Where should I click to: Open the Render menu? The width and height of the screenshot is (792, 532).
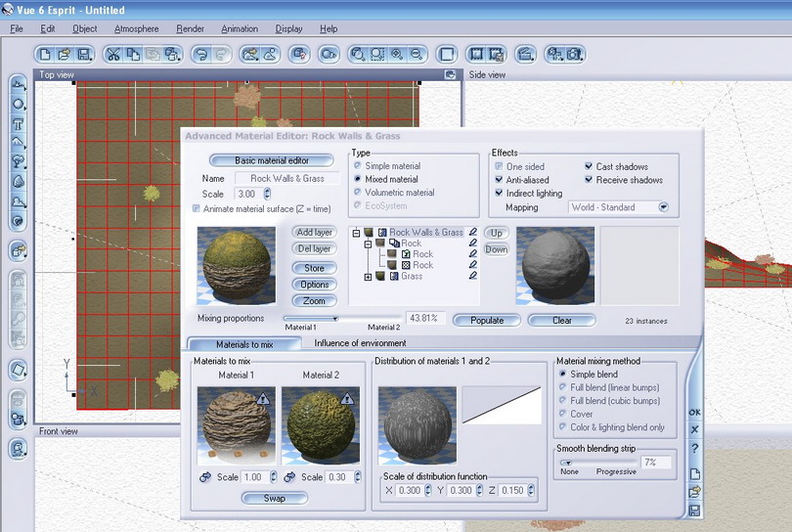coord(190,28)
